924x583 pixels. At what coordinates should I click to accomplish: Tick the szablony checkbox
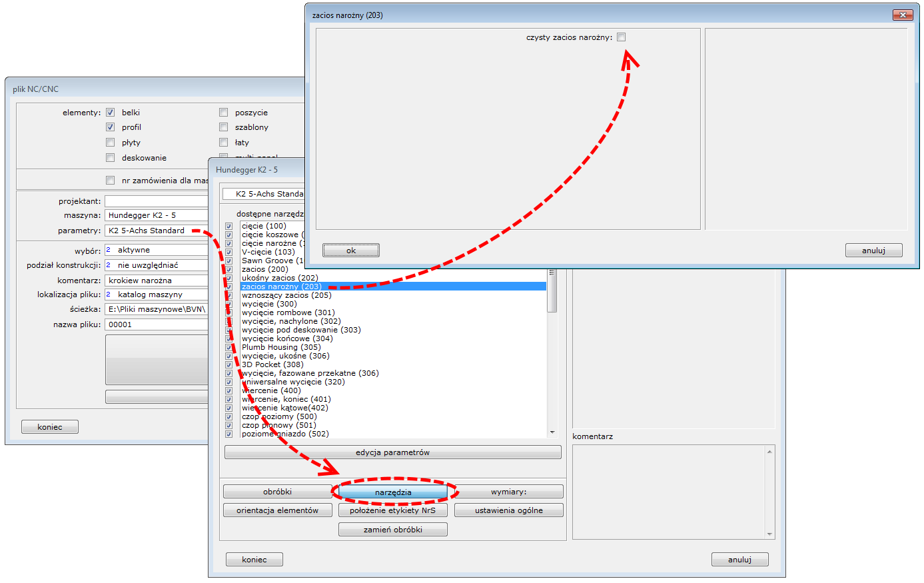tap(223, 127)
